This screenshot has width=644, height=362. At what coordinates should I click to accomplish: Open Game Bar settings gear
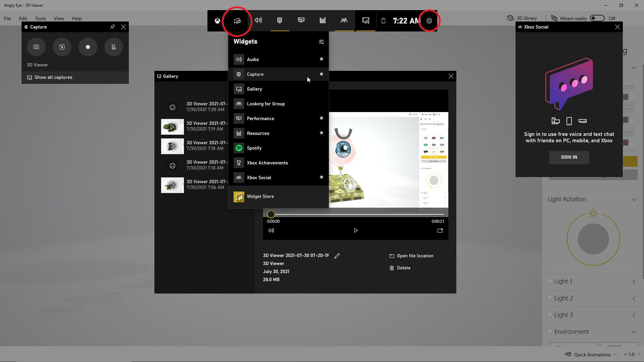pyautogui.click(x=429, y=21)
